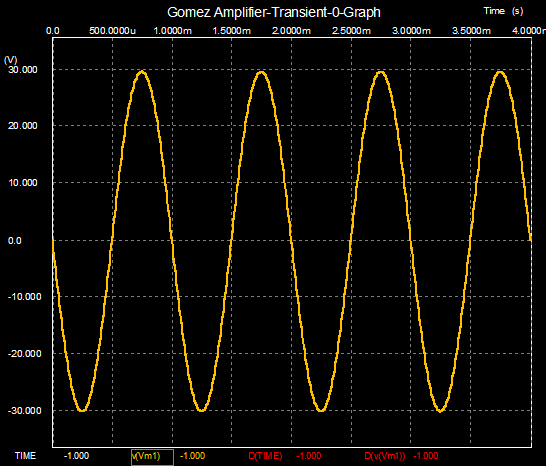Click the TIME cursor readout label
The image size is (552, 468).
[25, 456]
